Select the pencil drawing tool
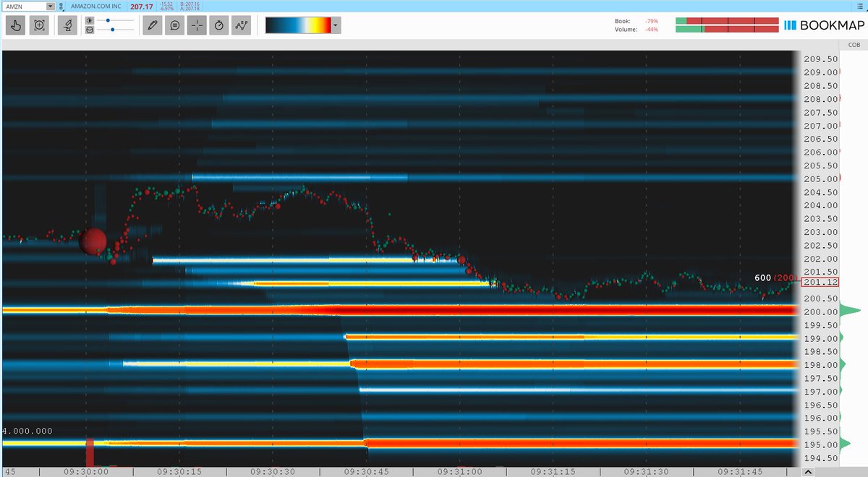 (x=152, y=25)
